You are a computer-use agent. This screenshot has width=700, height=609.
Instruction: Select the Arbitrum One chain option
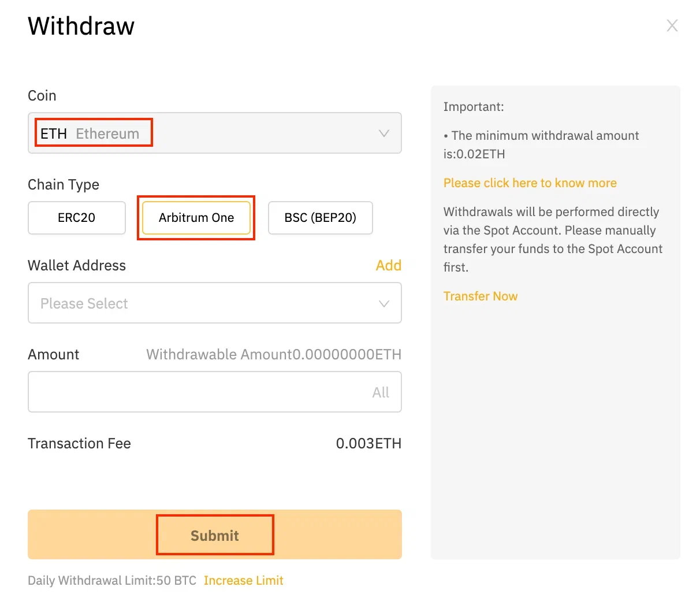click(x=196, y=218)
